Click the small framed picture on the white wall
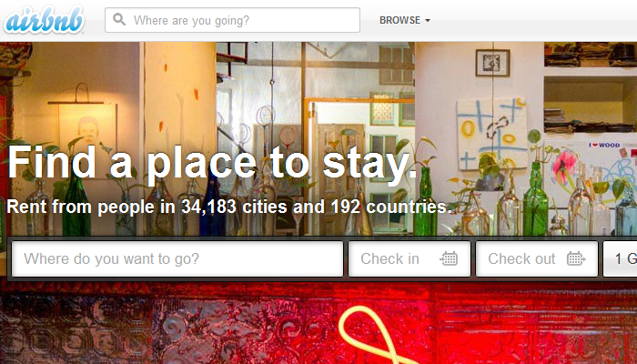 (492, 63)
